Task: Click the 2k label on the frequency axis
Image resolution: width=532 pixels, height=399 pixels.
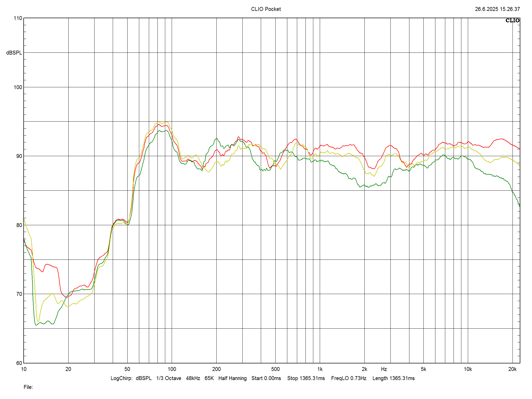Action: 364,369
